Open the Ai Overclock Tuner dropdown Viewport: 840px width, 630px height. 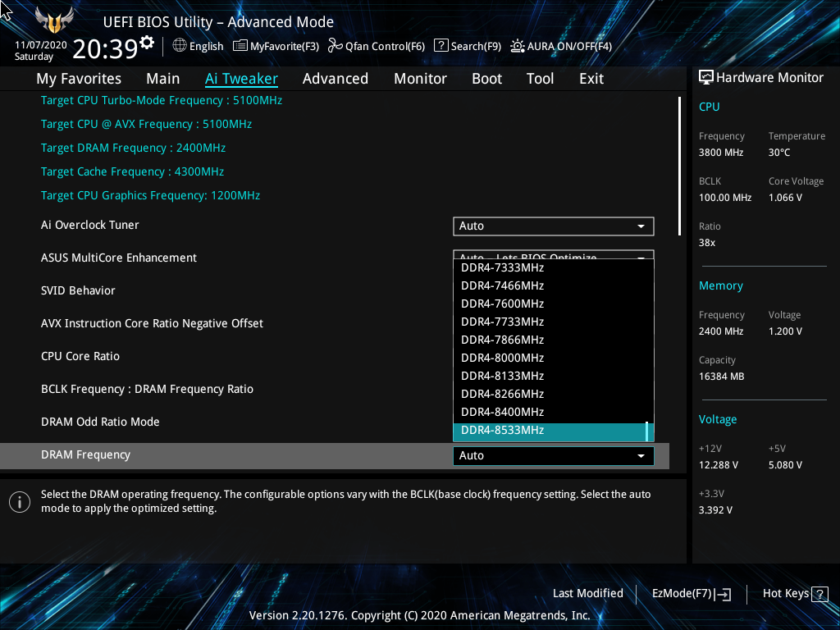pyautogui.click(x=554, y=226)
